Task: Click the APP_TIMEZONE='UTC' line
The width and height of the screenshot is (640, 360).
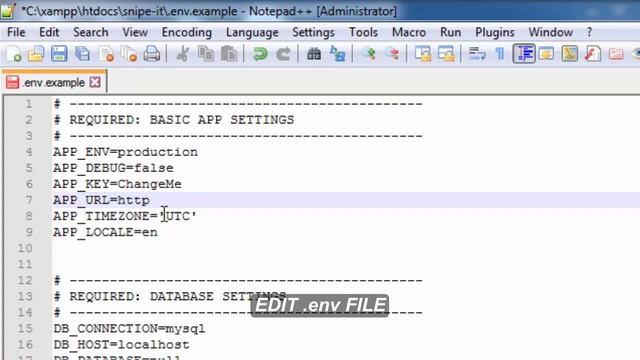Action: tap(125, 216)
